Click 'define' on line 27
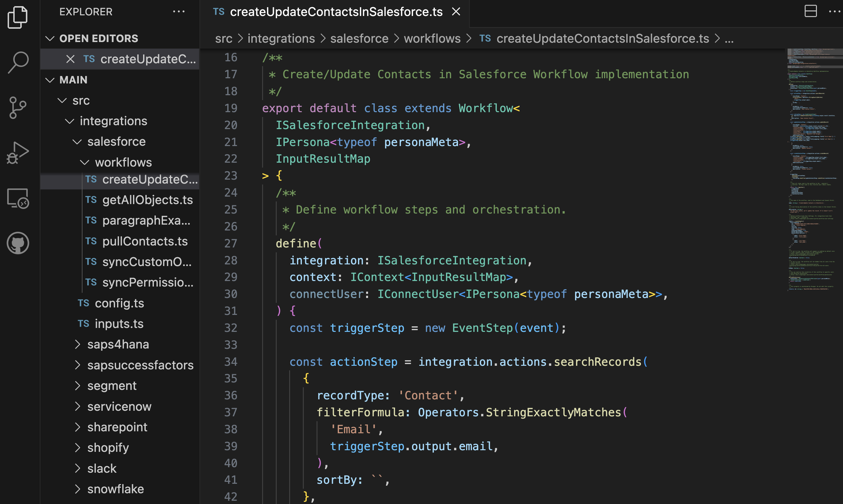Image resolution: width=843 pixels, height=504 pixels. coord(296,244)
